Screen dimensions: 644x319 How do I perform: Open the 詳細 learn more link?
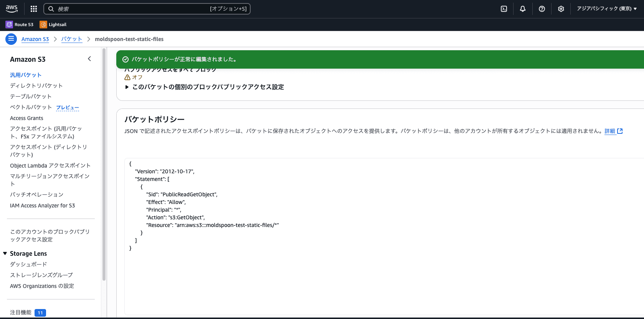click(x=610, y=131)
